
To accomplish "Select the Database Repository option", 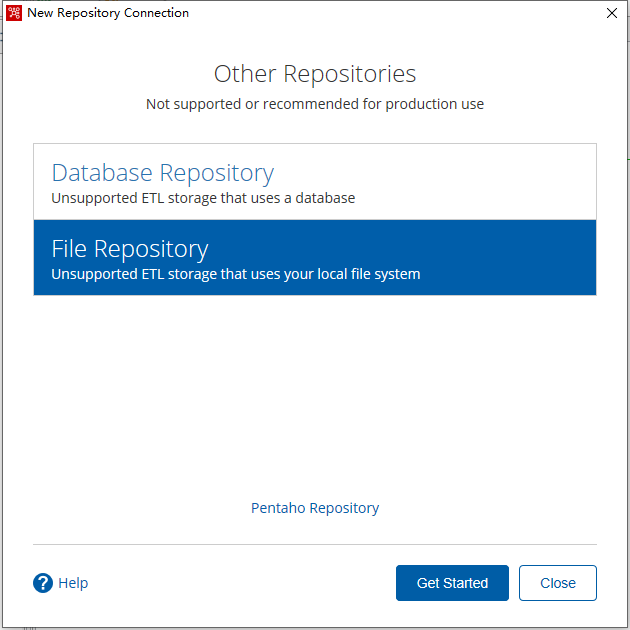I will (x=315, y=182).
